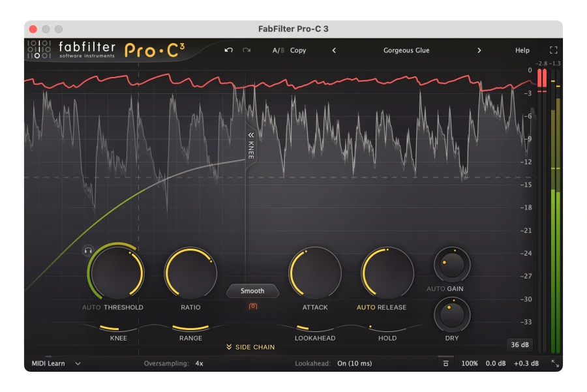Click the Redo arrow icon
This screenshot has width=587, height=392.
(x=247, y=50)
